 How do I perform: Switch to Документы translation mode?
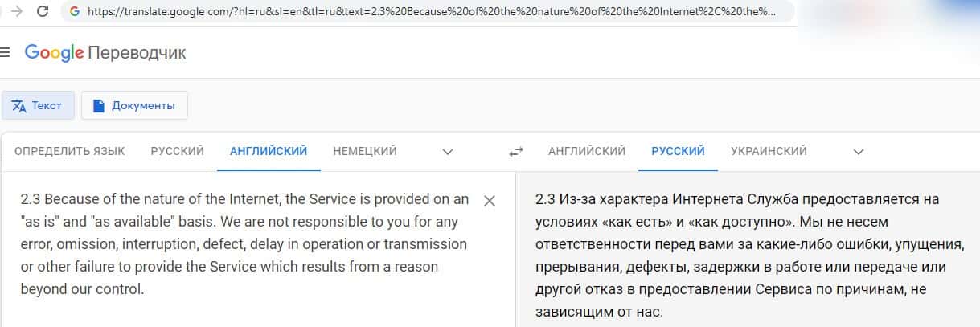134,105
